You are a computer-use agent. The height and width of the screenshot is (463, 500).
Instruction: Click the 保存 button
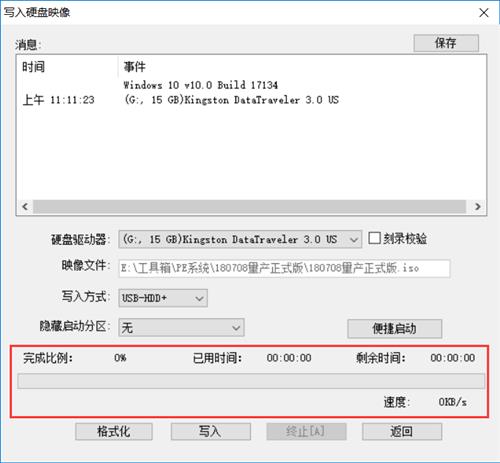point(446,43)
